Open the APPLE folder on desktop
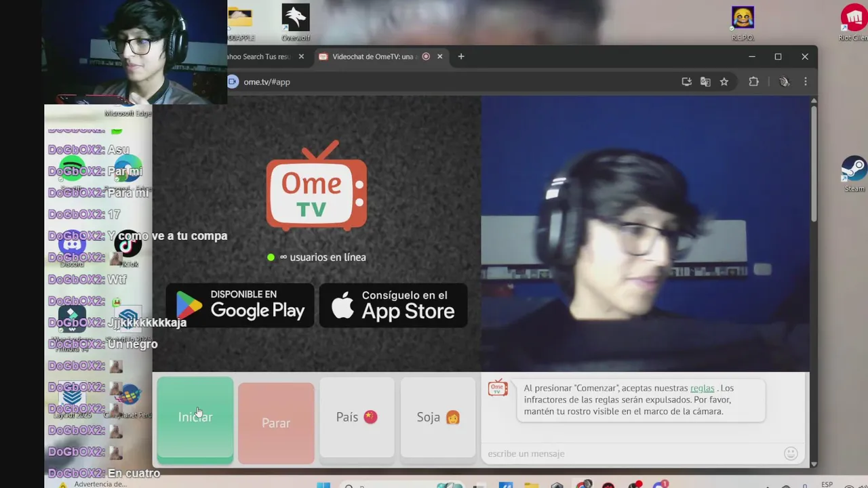This screenshot has height=488, width=868. coord(240,22)
